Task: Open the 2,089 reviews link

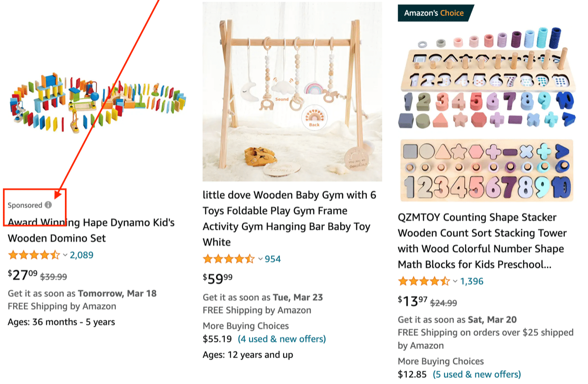Action: pyautogui.click(x=81, y=255)
